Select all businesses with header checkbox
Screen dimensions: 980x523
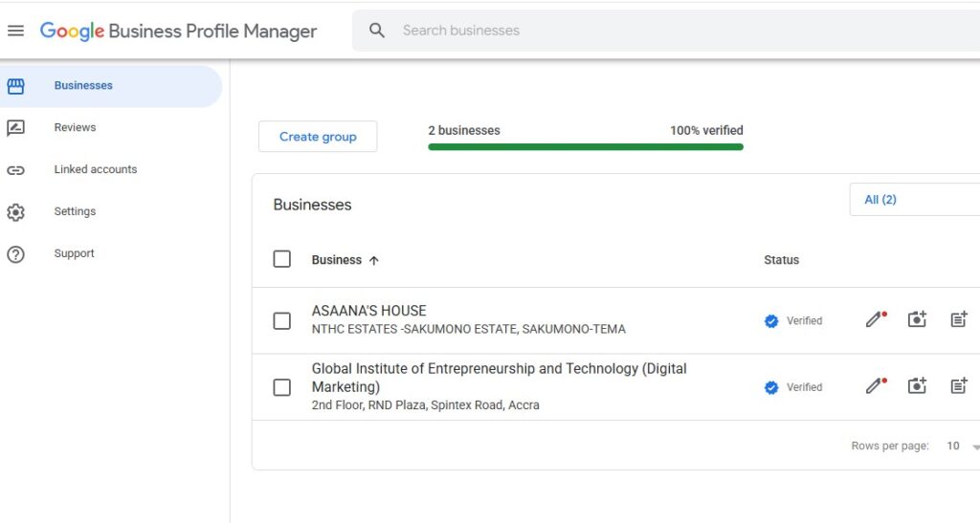coord(282,259)
